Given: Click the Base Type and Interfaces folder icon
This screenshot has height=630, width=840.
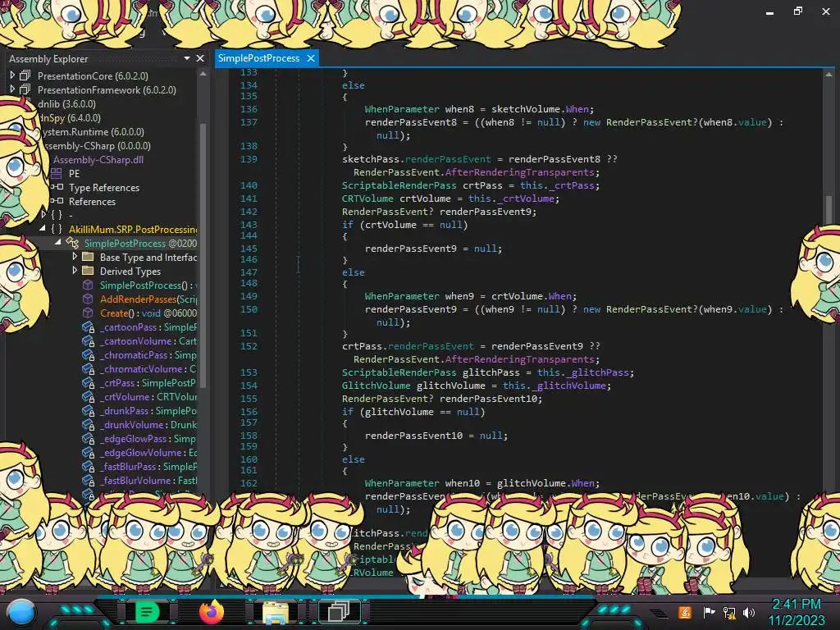Looking at the screenshot, I should pos(88,257).
